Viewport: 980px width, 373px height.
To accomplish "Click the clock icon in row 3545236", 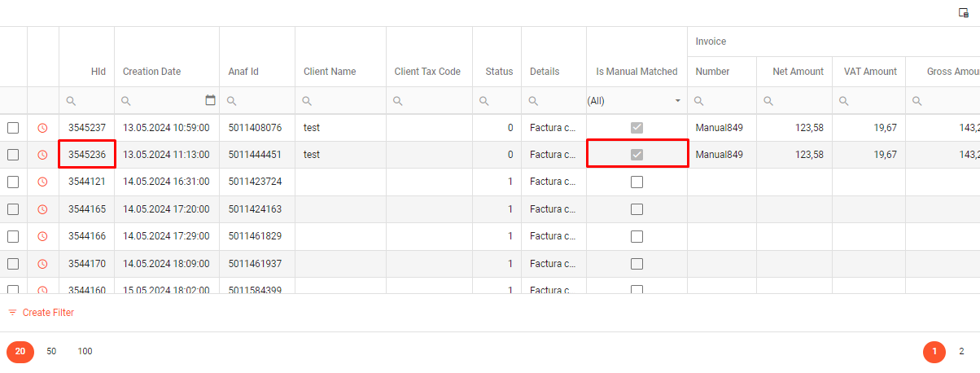I will click(42, 155).
